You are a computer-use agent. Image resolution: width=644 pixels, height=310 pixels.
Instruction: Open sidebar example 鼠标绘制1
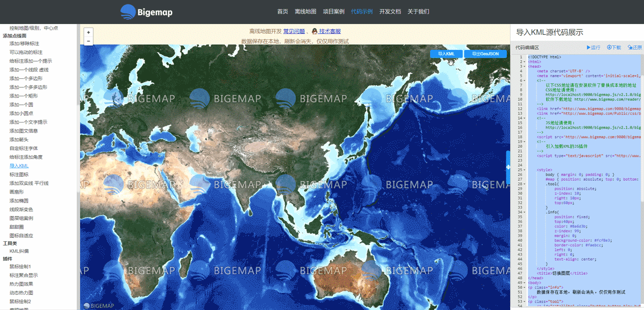point(20,266)
